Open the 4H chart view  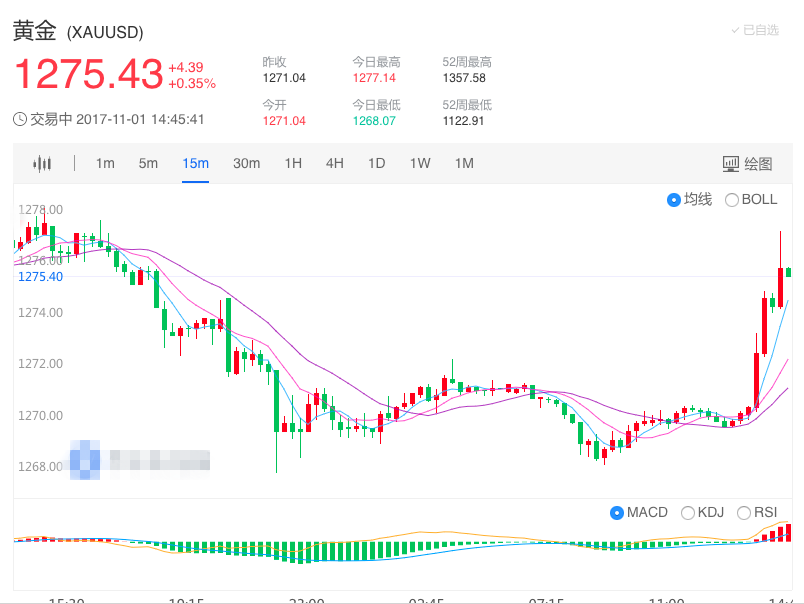(x=334, y=163)
